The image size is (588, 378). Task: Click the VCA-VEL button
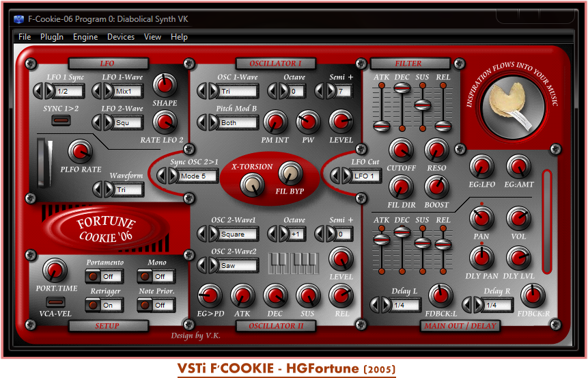click(55, 301)
